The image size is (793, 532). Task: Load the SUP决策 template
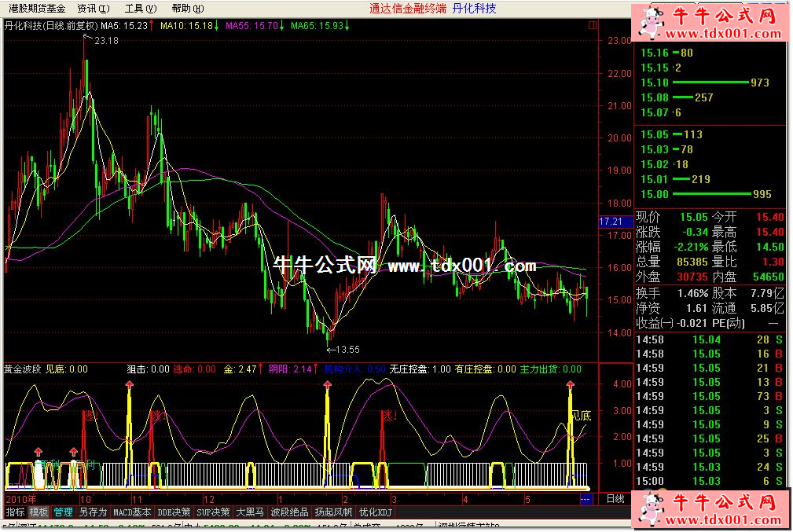(x=213, y=512)
